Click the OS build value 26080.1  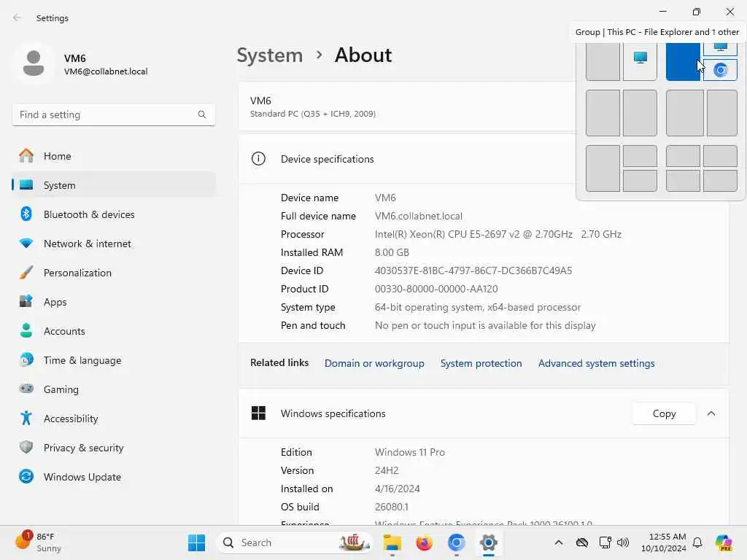[x=392, y=507]
